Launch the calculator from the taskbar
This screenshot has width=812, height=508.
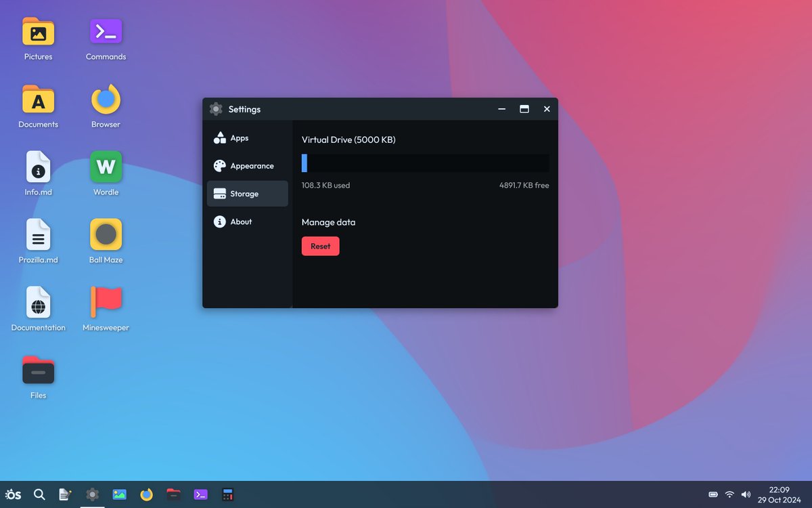tap(227, 494)
